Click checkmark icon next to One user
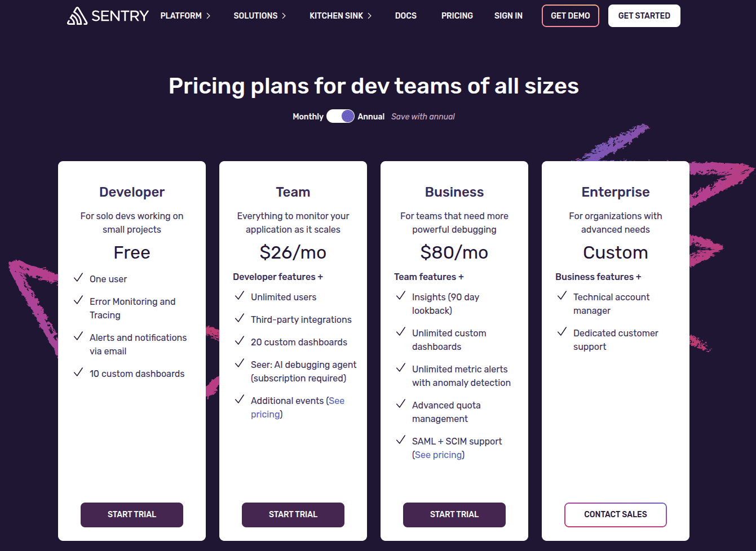The width and height of the screenshot is (756, 551). coord(78,278)
